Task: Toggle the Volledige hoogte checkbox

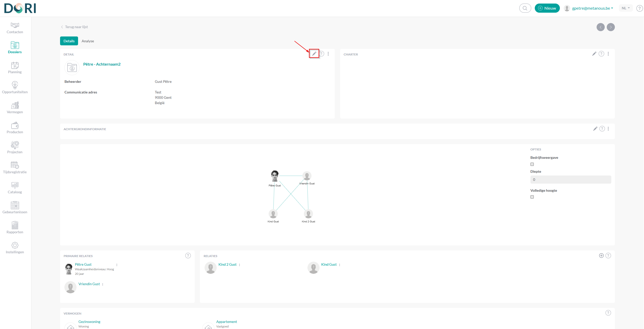Action: 532,197
